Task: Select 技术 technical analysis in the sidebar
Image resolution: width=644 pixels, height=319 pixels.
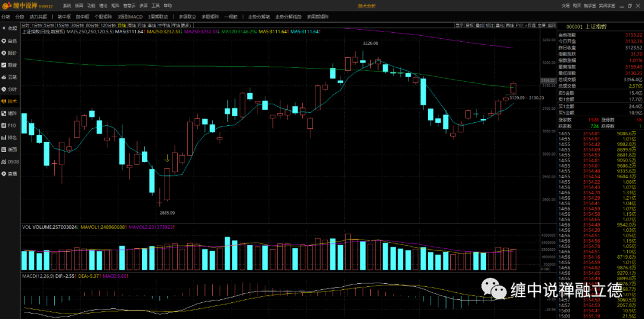Action: click(x=10, y=101)
